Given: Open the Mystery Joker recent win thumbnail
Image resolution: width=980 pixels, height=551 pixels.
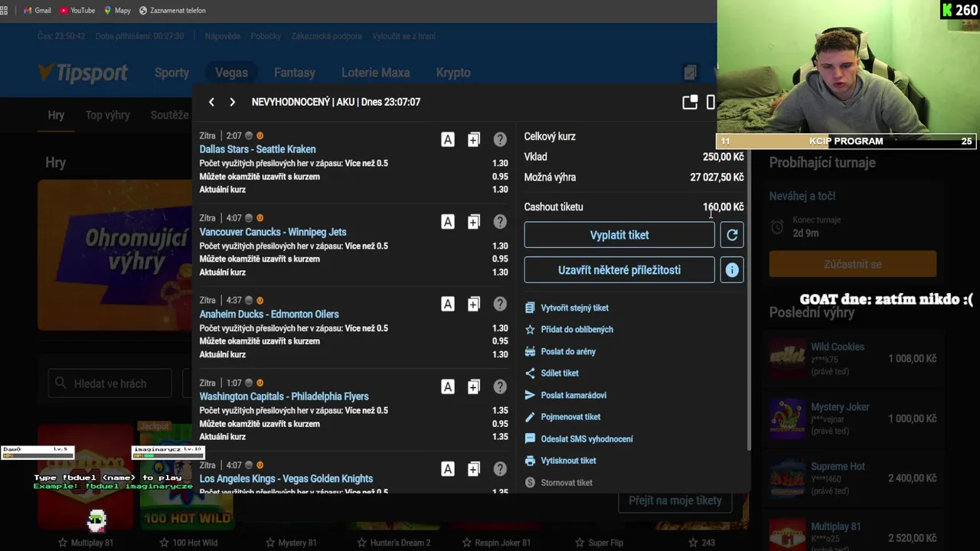Looking at the screenshot, I should 787,419.
